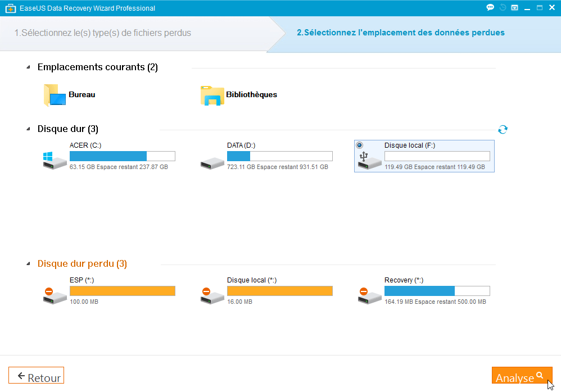Click the ESP (*:) orange usage bar

(x=123, y=291)
